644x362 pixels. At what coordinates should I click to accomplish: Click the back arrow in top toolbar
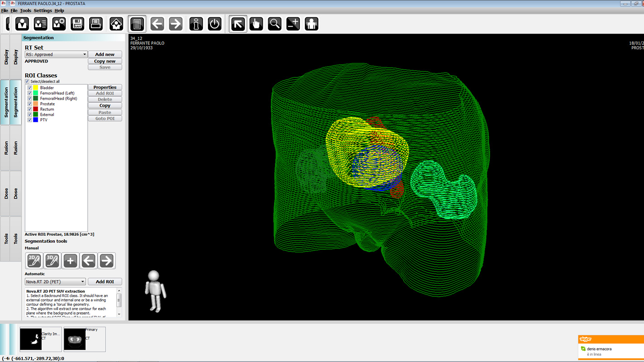[x=157, y=24]
